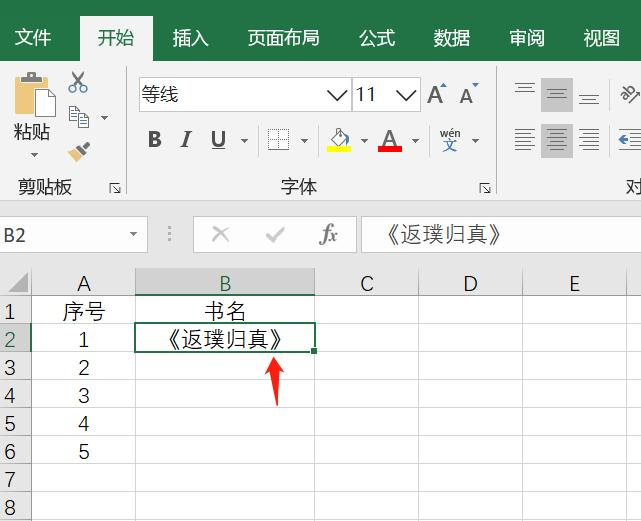This screenshot has width=641, height=521.
Task: Switch to the 公式 tab
Action: 377,38
